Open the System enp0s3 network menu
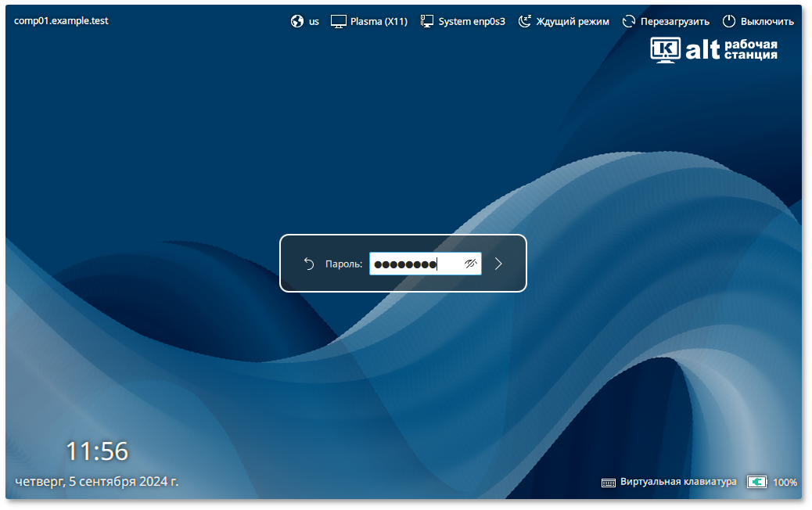The width and height of the screenshot is (812, 510). (472, 22)
